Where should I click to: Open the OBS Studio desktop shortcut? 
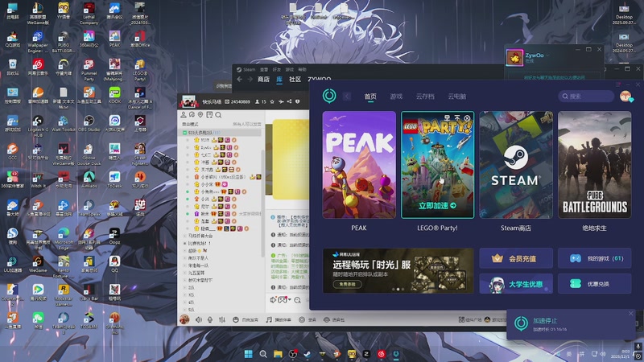point(89,123)
